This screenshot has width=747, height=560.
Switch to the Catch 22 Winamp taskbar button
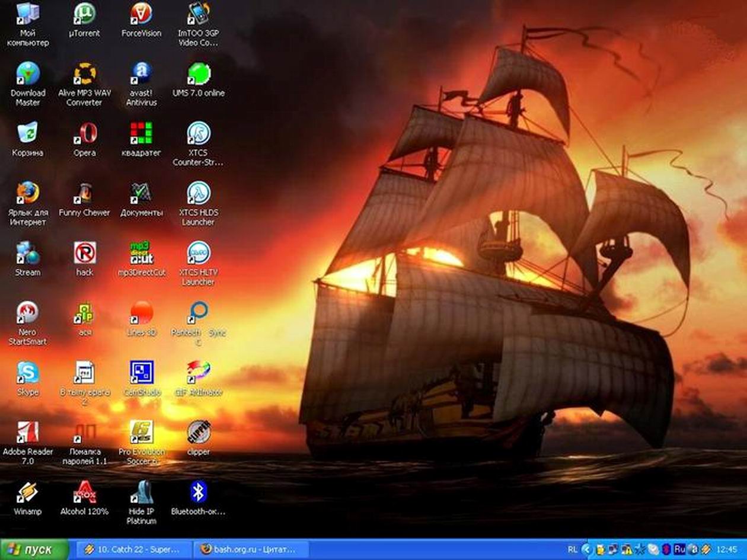coord(135,549)
